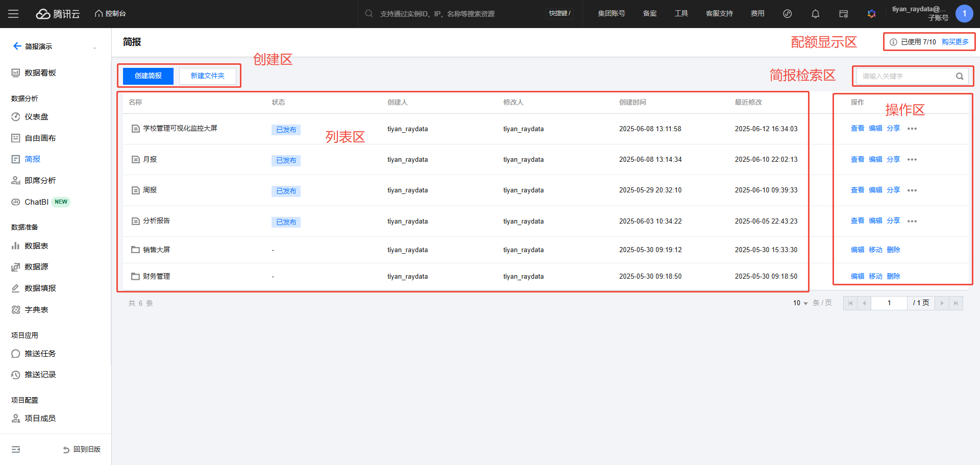
Task: Click the search magnifier icon in the keyword box
Action: (x=959, y=77)
